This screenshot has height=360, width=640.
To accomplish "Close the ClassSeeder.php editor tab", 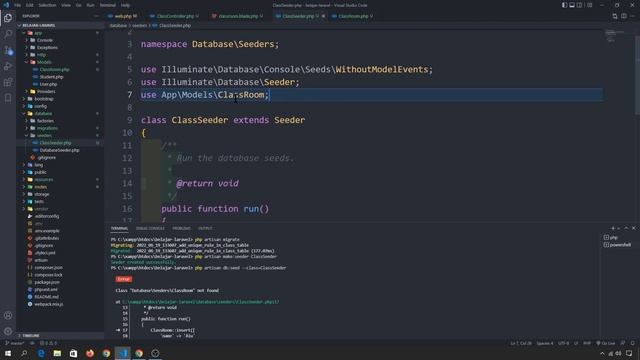I will coord(323,16).
